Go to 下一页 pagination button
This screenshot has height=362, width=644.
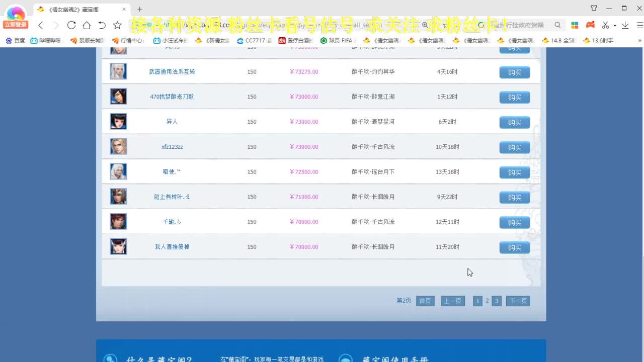click(x=518, y=301)
